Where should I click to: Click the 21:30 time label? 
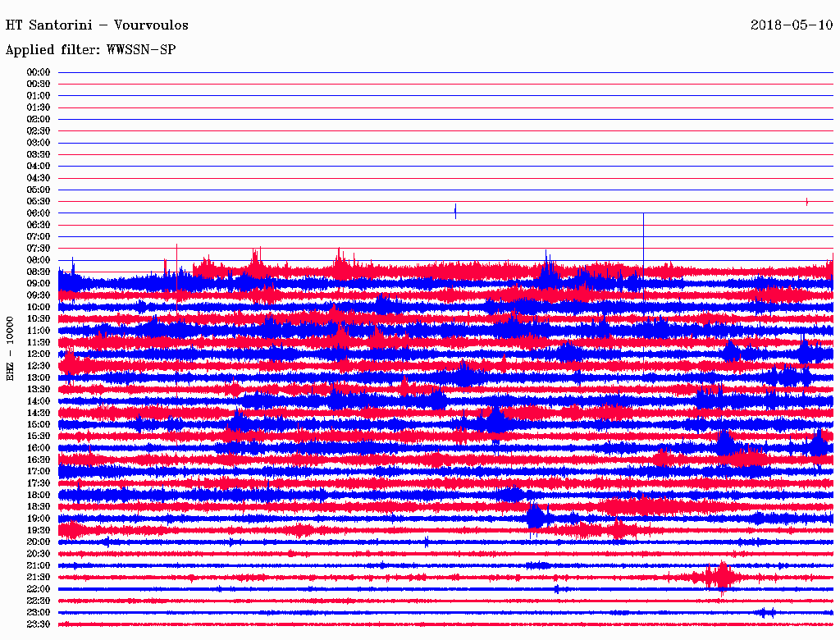point(39,577)
